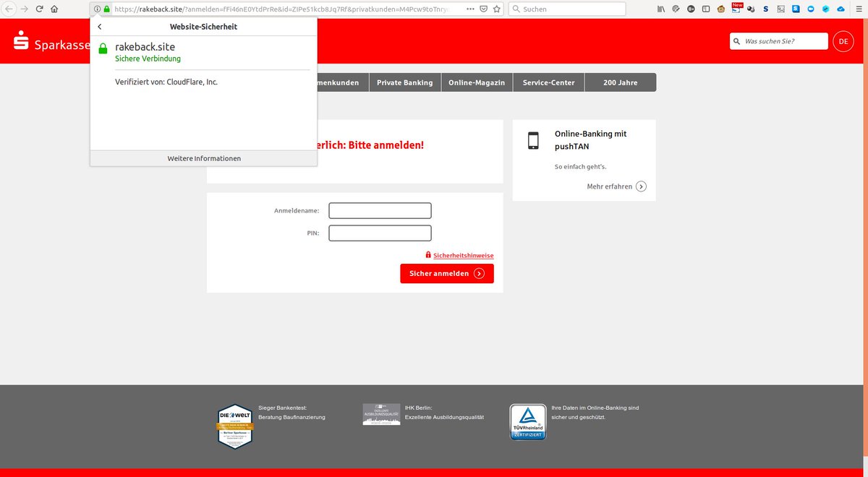
Task: Click the green padlock in address bar
Action: (106, 9)
